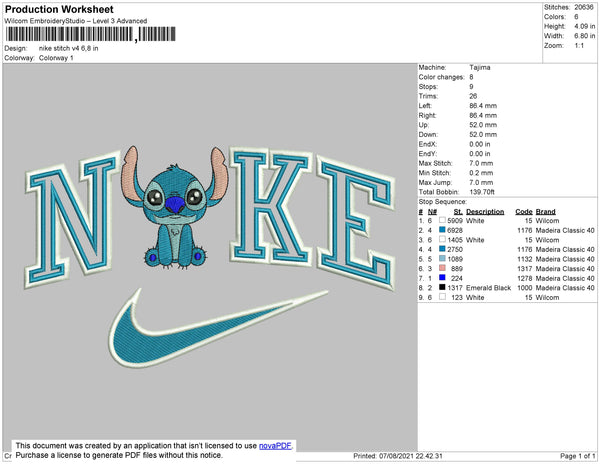Select the teal swatch beside stitch count 2750
Image resolution: width=600 pixels, height=464 pixels.
[x=442, y=249]
